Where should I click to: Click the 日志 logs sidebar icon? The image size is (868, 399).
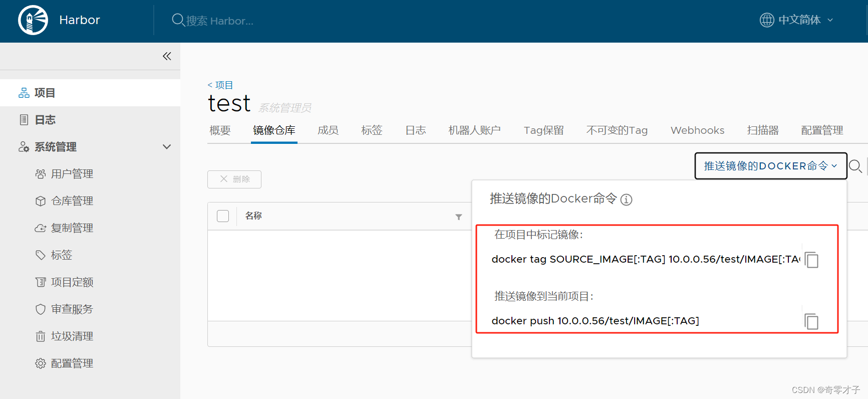click(x=24, y=120)
